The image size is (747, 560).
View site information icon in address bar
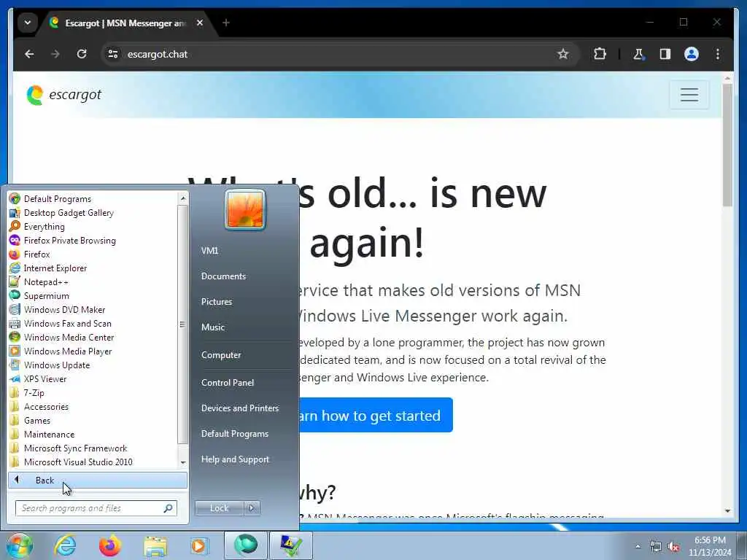click(113, 54)
